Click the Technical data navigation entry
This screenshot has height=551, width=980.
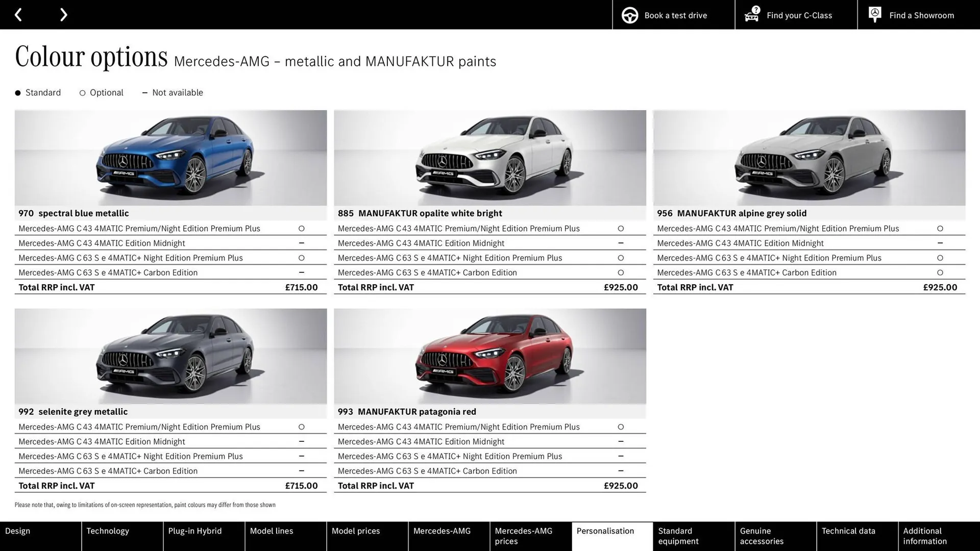849,531
